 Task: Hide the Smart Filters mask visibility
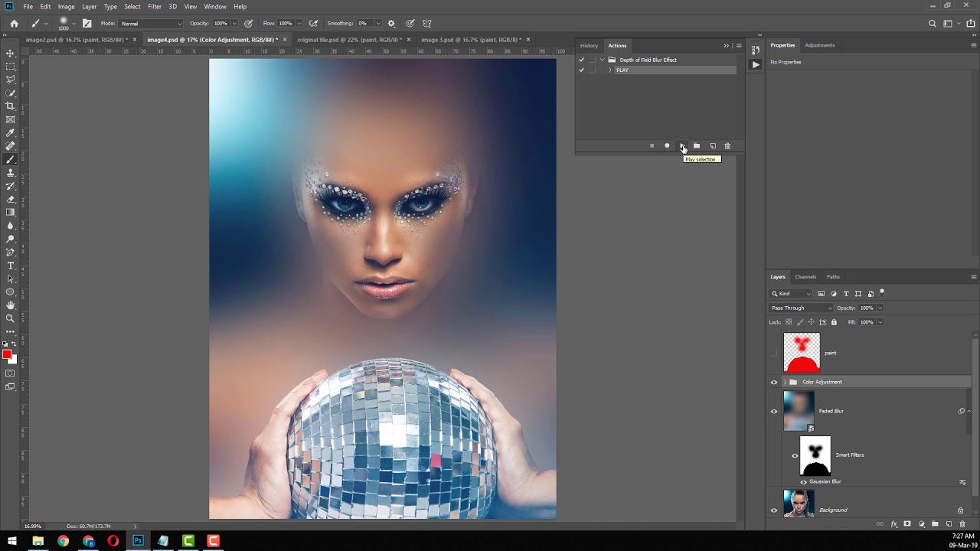click(795, 455)
